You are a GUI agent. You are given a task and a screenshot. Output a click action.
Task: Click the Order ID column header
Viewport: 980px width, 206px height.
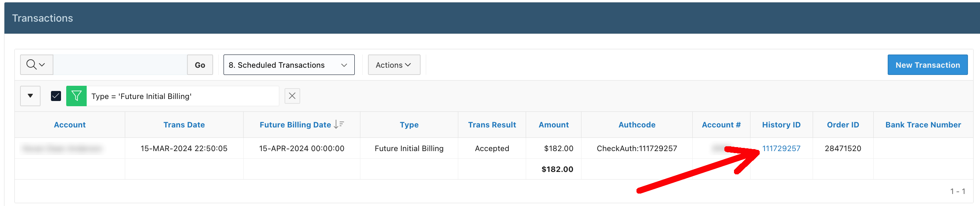(x=843, y=125)
